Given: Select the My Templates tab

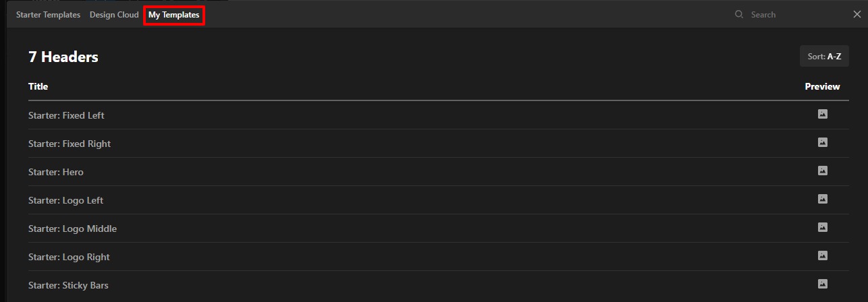Looking at the screenshot, I should point(174,15).
